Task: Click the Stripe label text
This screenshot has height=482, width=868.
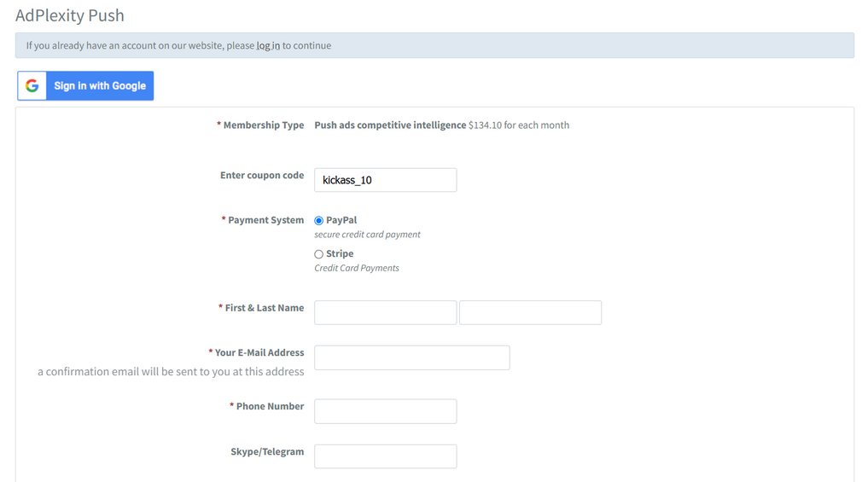Action: tap(340, 253)
